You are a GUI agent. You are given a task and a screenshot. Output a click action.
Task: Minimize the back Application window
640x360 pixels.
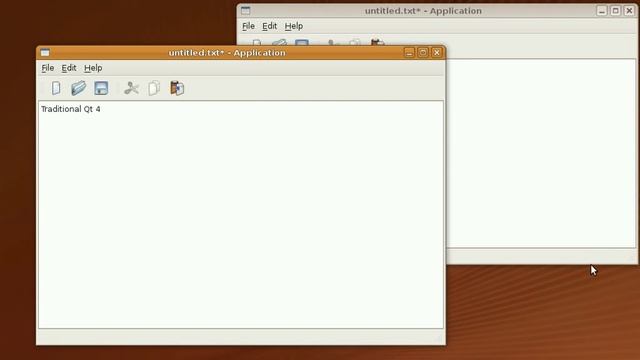coord(602,11)
